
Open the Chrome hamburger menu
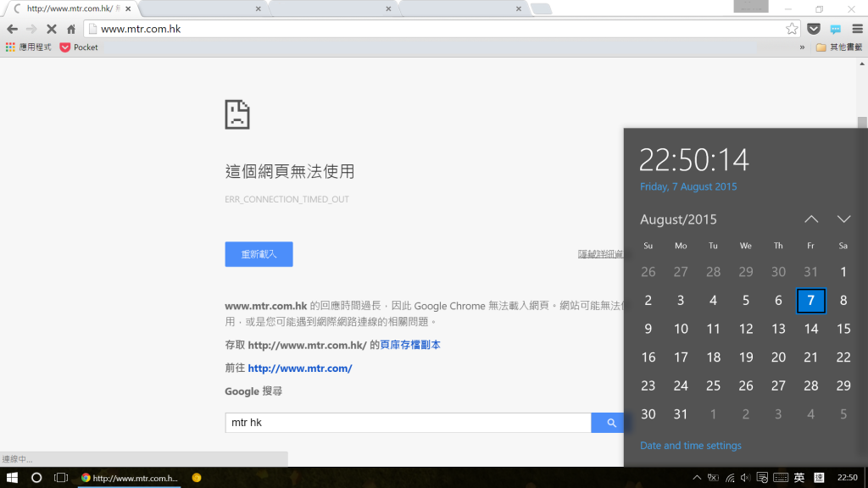[x=858, y=29]
